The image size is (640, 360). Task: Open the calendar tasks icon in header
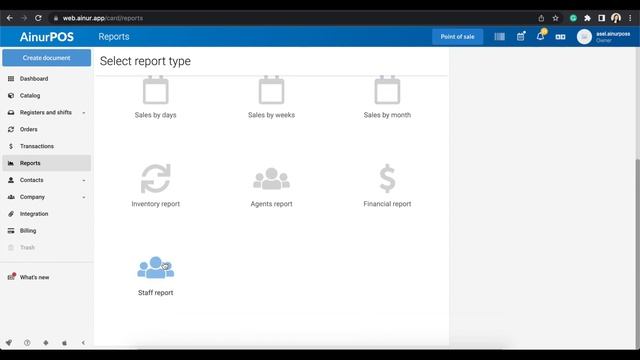click(521, 36)
